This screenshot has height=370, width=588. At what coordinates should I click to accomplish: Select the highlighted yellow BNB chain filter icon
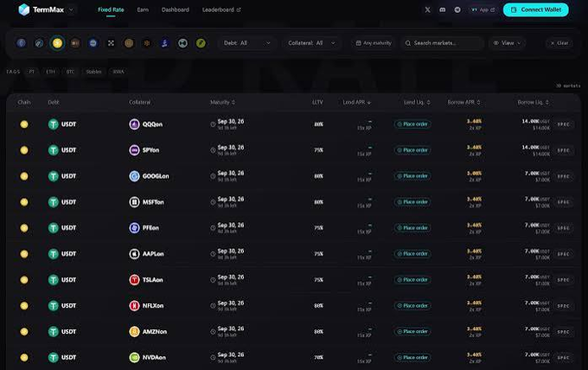[57, 43]
